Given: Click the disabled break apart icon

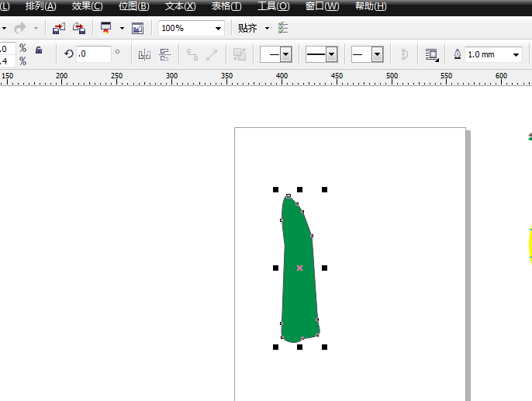Looking at the screenshot, I should 240,54.
